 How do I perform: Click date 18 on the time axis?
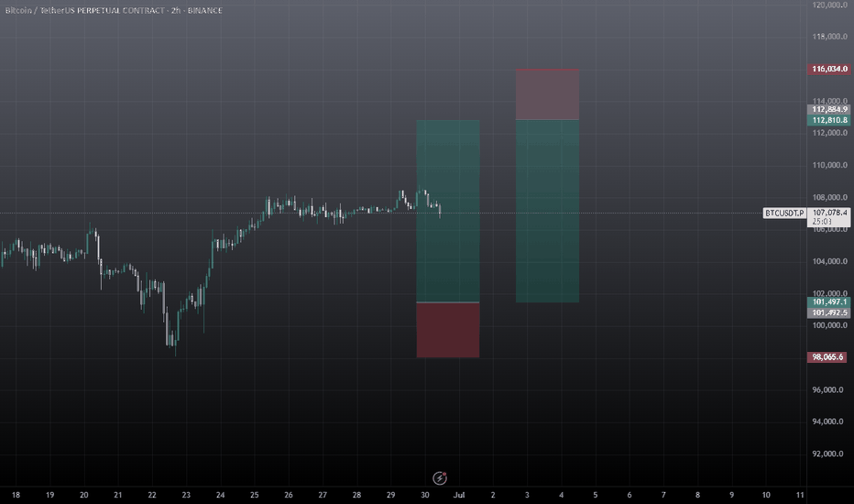tap(16, 495)
